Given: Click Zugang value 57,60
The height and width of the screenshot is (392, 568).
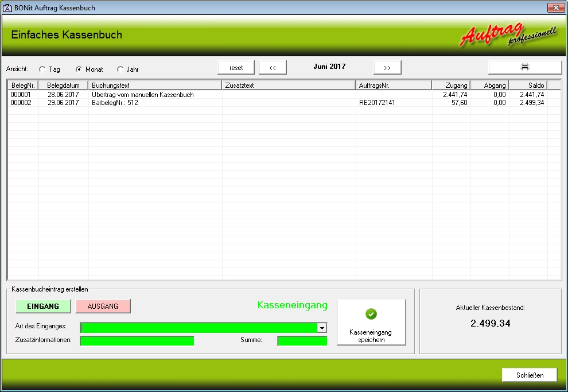Looking at the screenshot, I should [460, 103].
